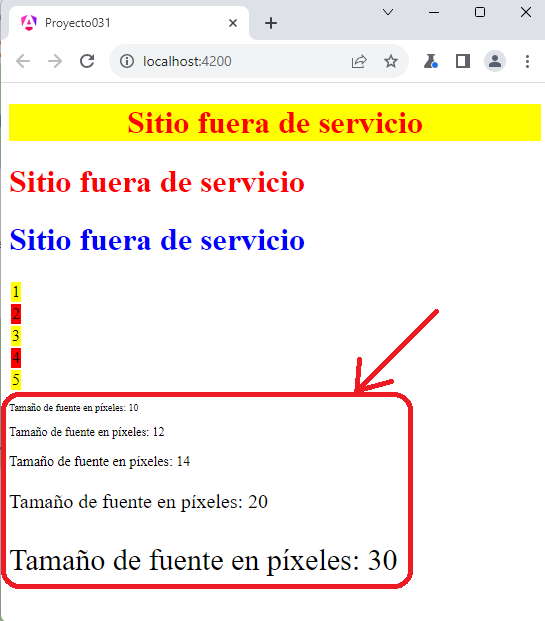The image size is (545, 621).
Task: Open the Chrome Labs flask icon
Action: [x=431, y=61]
